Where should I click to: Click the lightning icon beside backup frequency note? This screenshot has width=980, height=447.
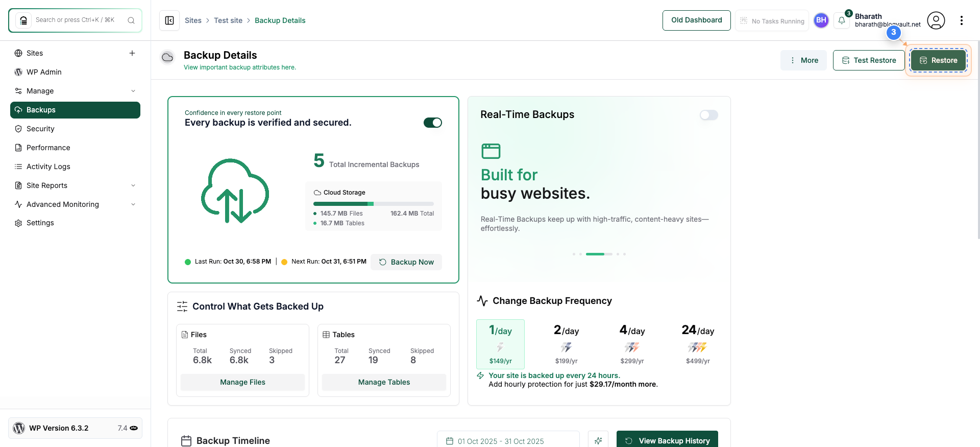[x=480, y=375]
